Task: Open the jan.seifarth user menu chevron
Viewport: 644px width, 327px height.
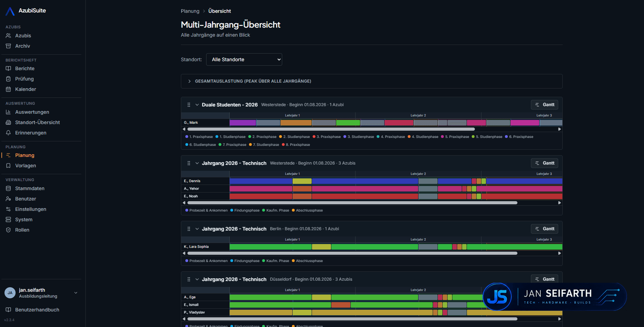Action: (x=76, y=293)
